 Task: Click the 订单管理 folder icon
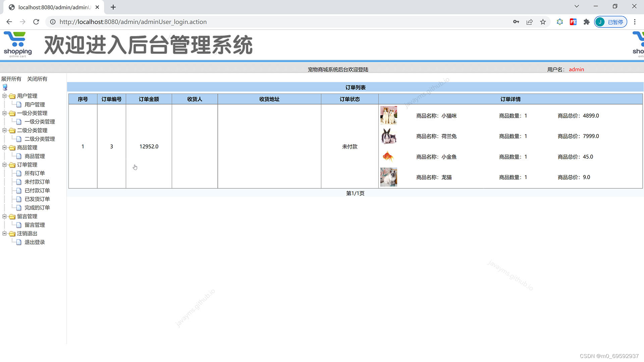[x=12, y=165]
